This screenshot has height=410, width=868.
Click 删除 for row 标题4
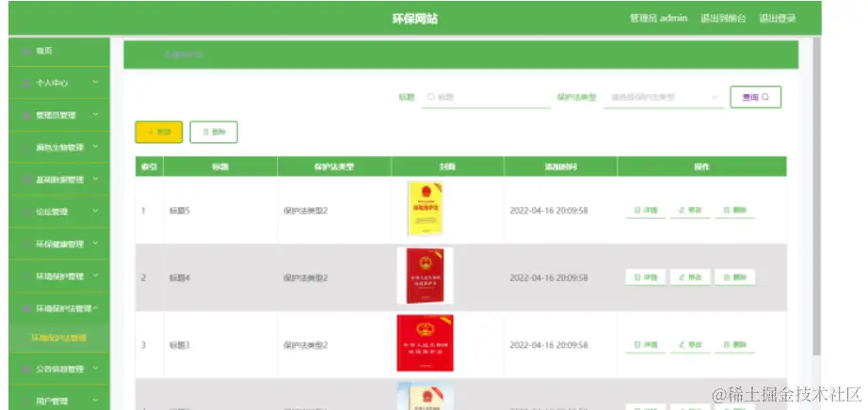pos(734,277)
